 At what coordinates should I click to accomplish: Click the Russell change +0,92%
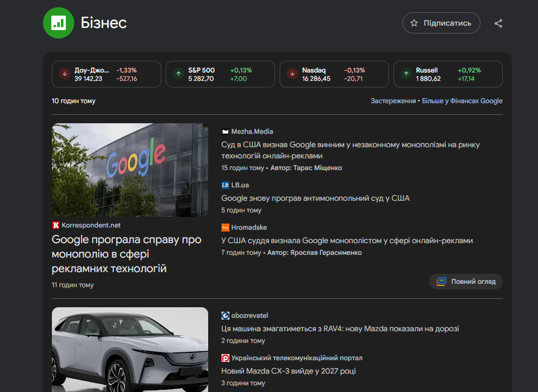[469, 70]
